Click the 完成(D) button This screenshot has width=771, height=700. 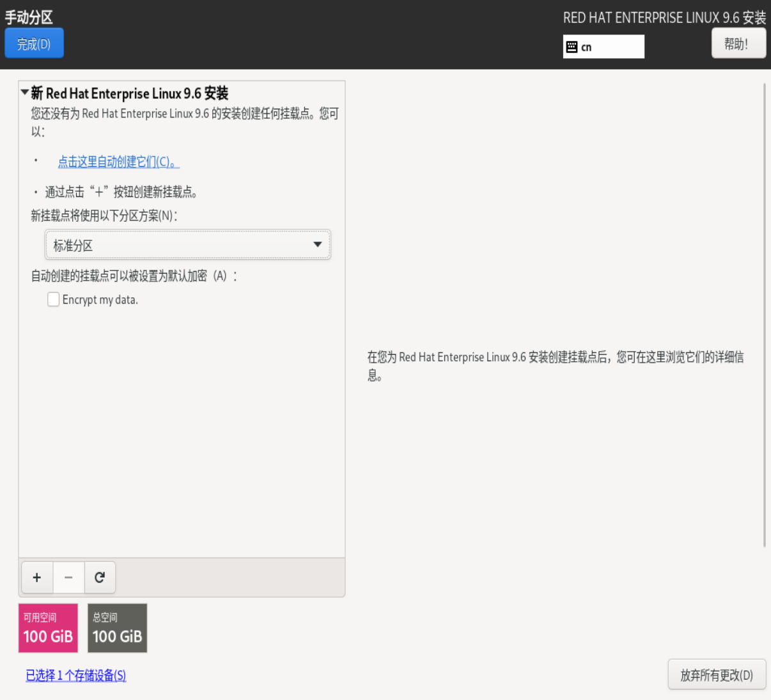tap(34, 43)
